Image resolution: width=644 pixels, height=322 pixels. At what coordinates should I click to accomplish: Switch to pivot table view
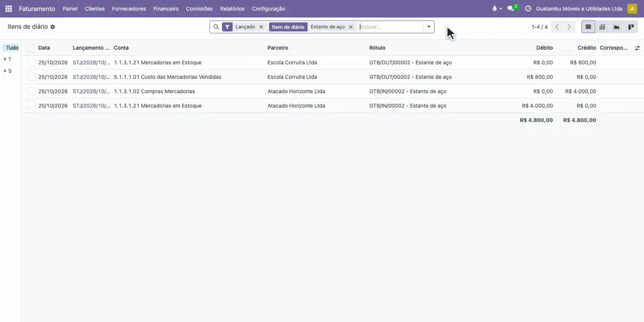click(602, 27)
